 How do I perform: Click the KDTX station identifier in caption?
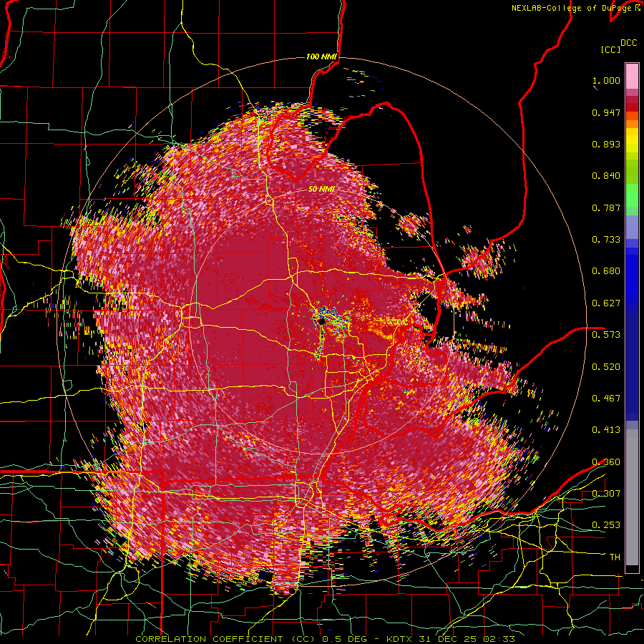point(400,639)
